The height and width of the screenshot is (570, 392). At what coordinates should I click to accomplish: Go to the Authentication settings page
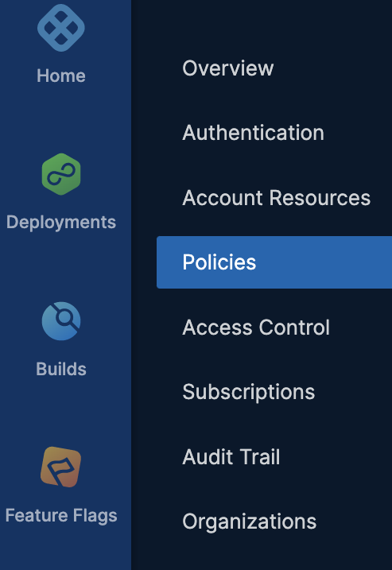click(253, 133)
